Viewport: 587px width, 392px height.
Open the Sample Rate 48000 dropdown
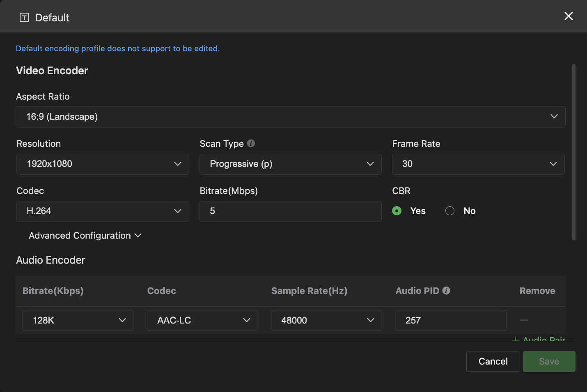pos(327,320)
